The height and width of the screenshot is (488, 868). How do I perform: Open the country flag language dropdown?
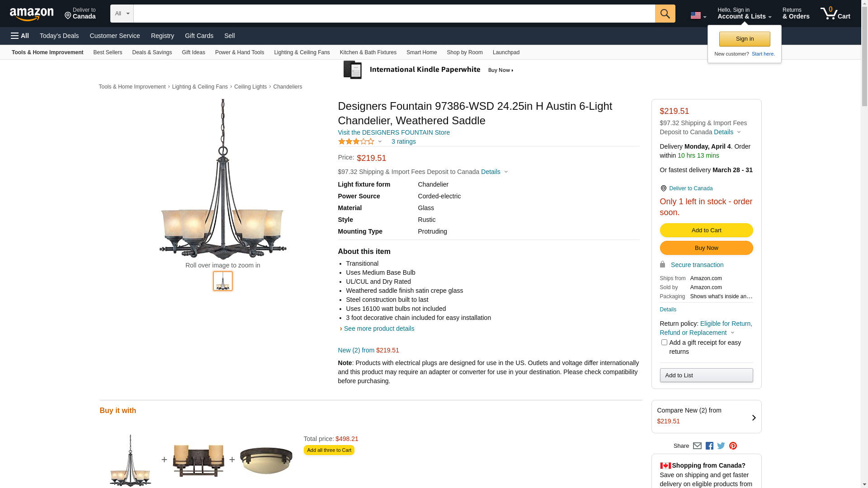click(x=698, y=15)
